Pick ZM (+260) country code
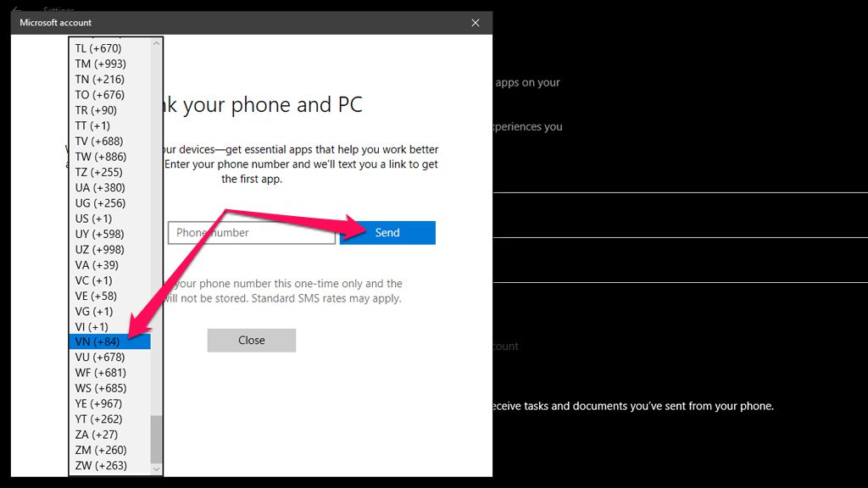 coord(109,451)
